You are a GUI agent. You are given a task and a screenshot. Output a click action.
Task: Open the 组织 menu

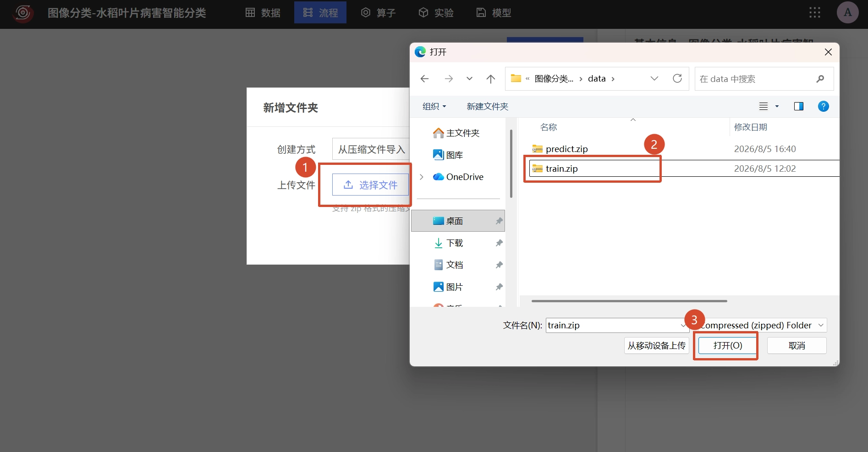[x=434, y=106]
